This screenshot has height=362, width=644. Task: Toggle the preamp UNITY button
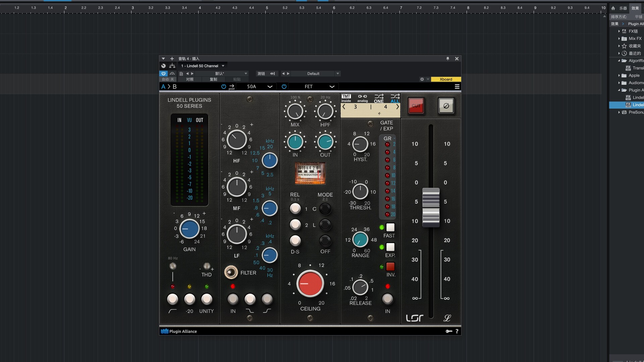pos(206,299)
